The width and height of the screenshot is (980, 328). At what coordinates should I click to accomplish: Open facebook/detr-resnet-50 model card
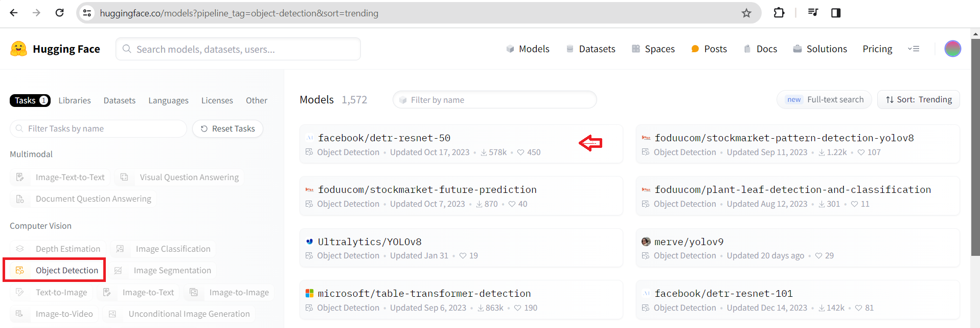click(x=461, y=144)
